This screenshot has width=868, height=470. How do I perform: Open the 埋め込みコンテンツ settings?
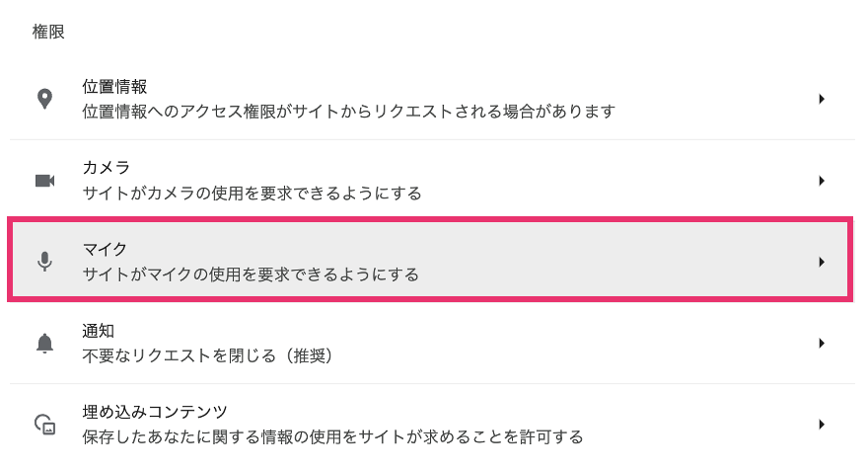tap(432, 425)
